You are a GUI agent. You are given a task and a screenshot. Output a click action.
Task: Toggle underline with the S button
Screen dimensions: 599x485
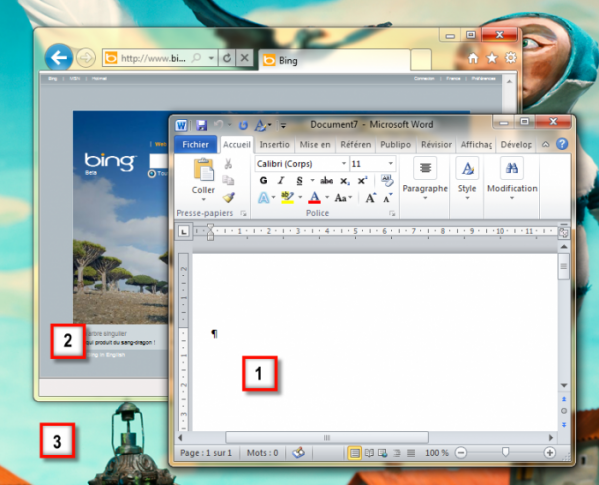(300, 180)
